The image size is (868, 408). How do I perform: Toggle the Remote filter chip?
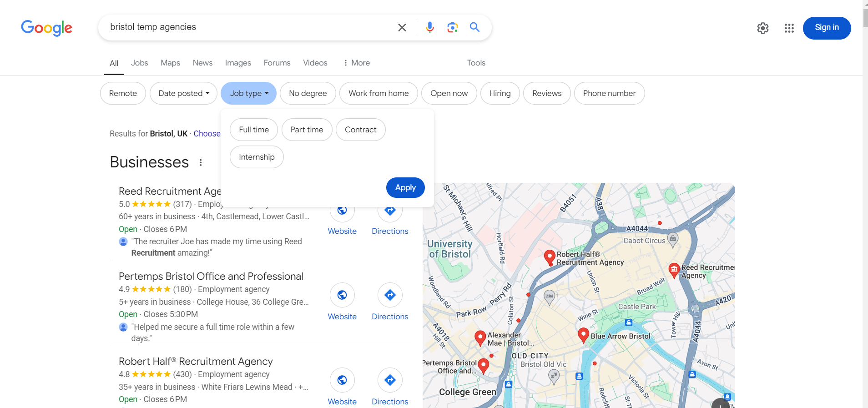pyautogui.click(x=123, y=93)
